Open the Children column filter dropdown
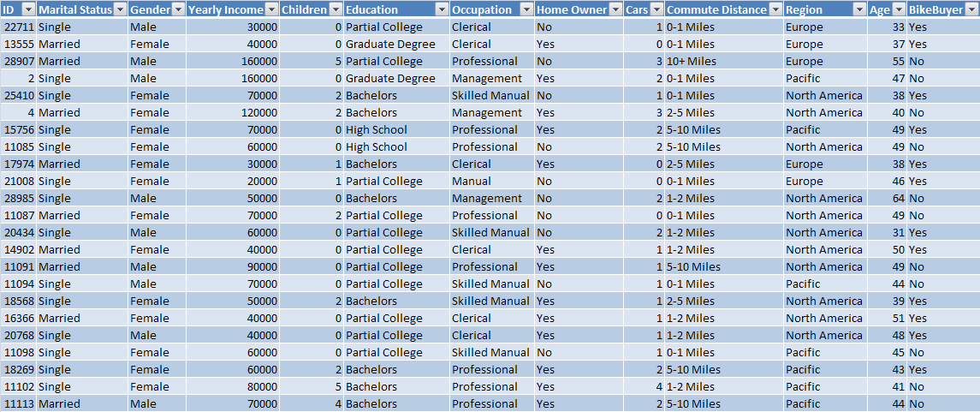 pos(335,9)
